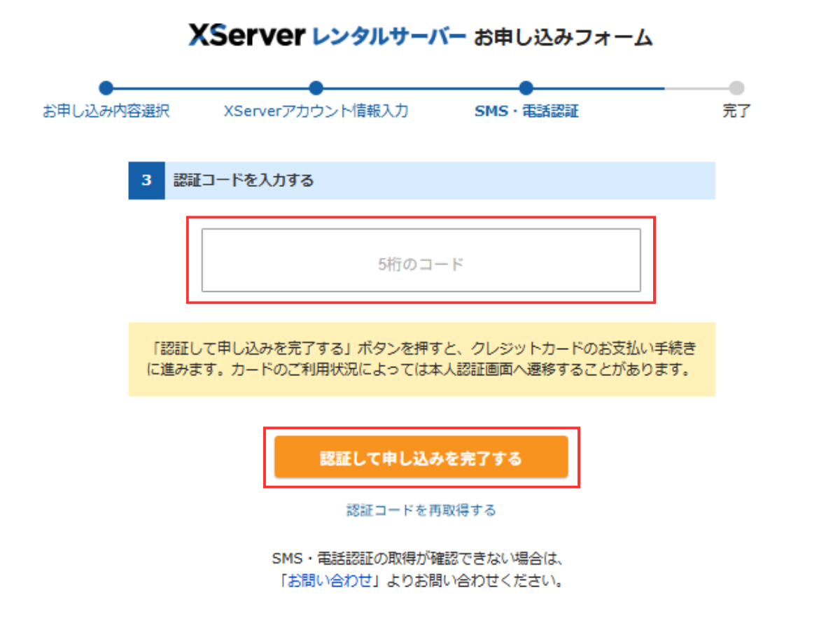The image size is (840, 630).
Task: Click the second step dot in progress bar
Action: pyautogui.click(x=316, y=88)
